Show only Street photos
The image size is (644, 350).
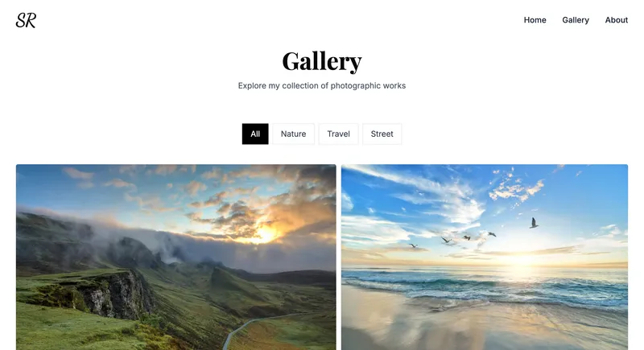pos(382,134)
